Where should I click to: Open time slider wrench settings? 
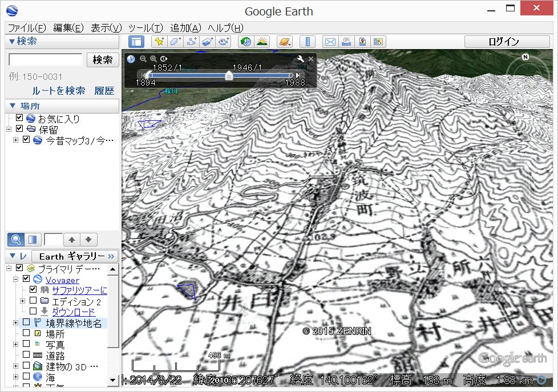pos(300,59)
